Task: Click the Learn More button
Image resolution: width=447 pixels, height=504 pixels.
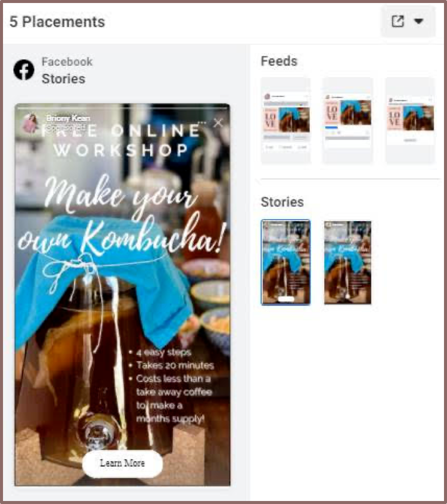Action: (x=122, y=463)
